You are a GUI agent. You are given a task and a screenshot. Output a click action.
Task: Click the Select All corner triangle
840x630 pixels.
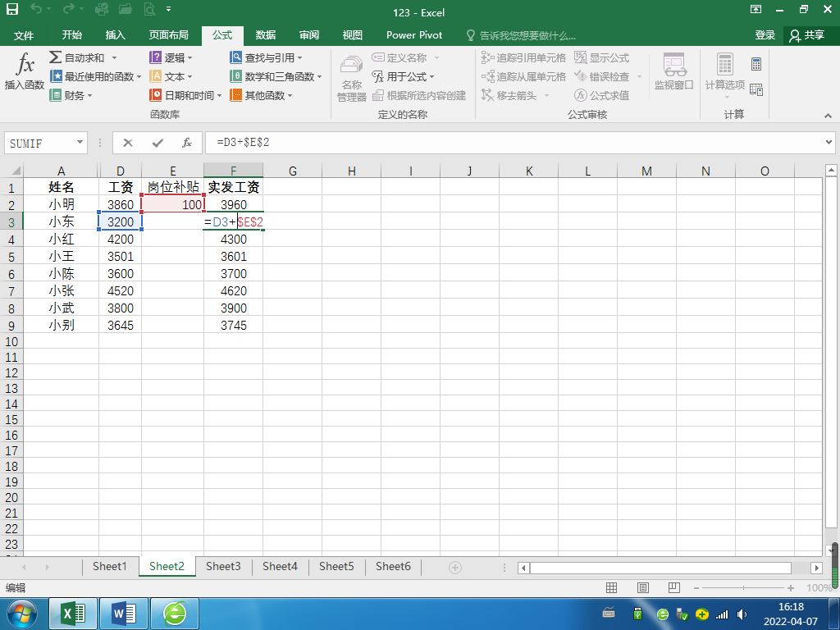click(16, 171)
